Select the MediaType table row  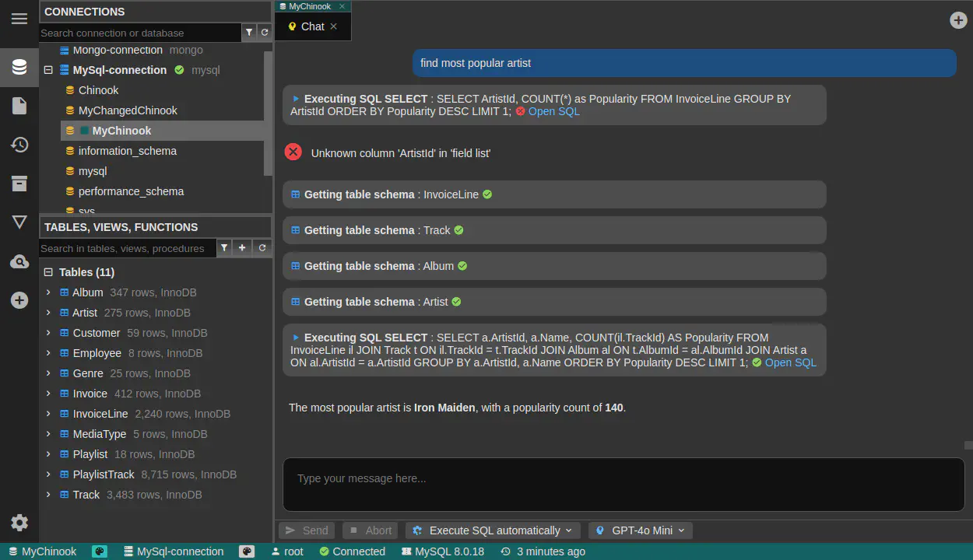(154, 434)
